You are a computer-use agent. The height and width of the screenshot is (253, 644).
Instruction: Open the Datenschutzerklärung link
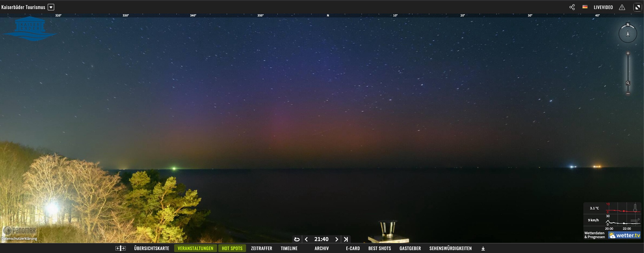click(x=19, y=239)
